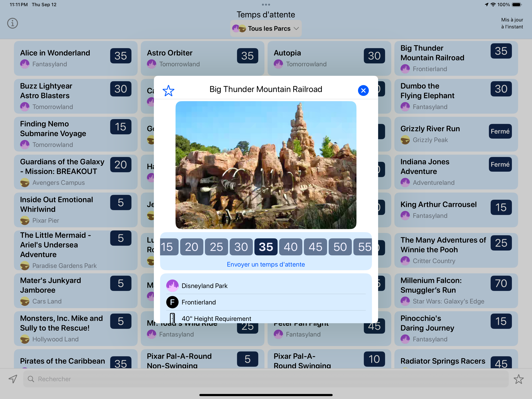Tap the Big Thunder Mountain ride photo
532x399 pixels.
point(266,165)
